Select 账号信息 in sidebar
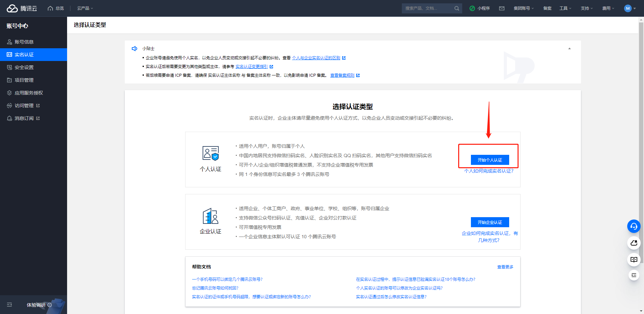Viewport: 644px width, 314px height. coord(34,42)
